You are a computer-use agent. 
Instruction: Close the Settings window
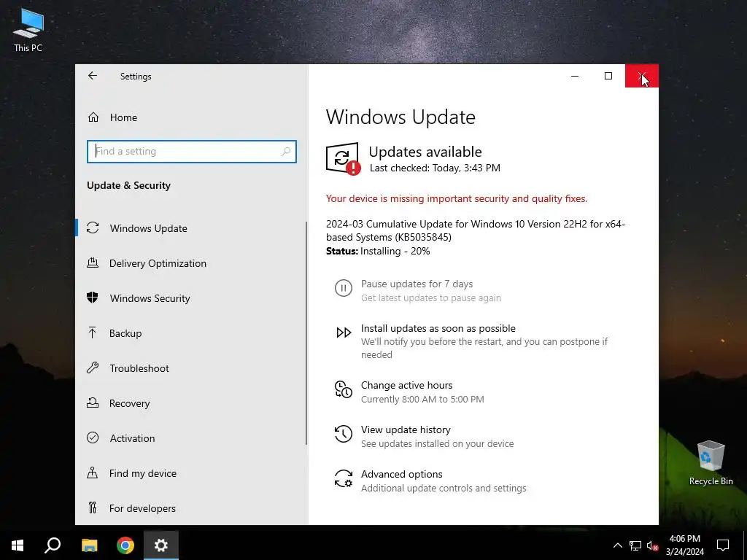click(x=642, y=76)
